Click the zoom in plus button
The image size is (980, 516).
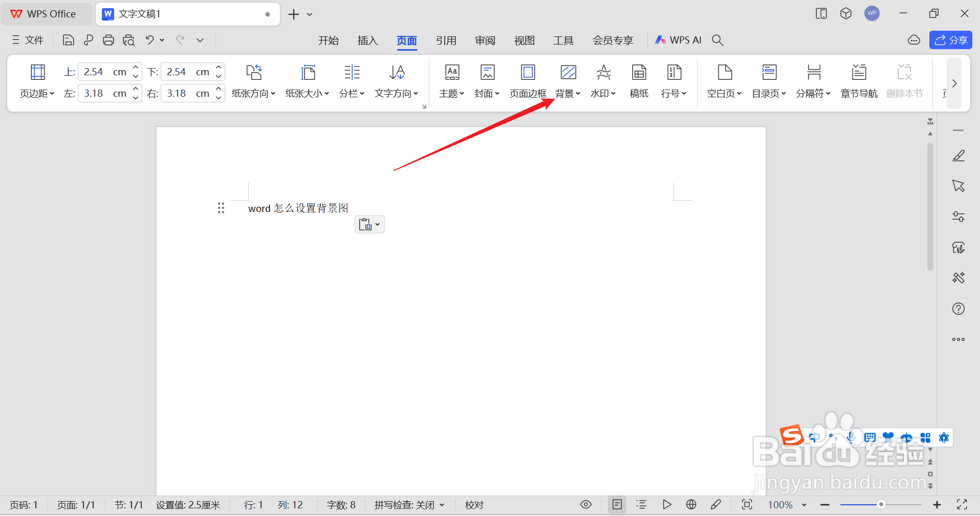click(x=937, y=505)
